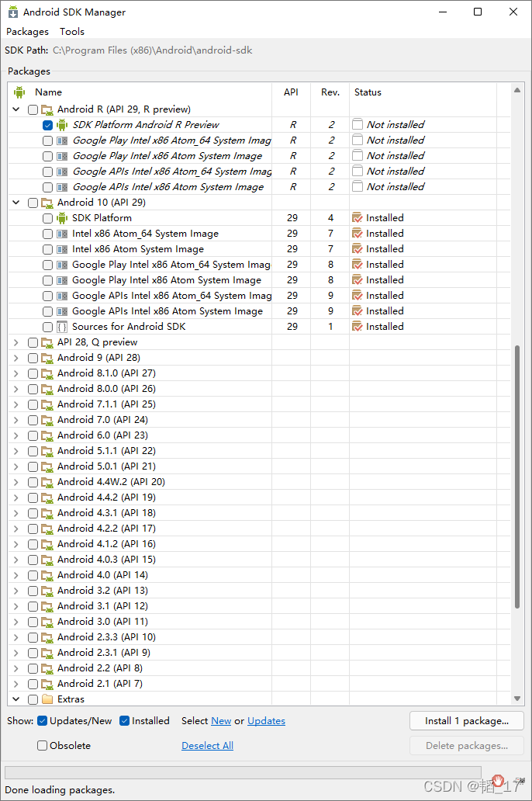Click the Android 9 (API 28) package group icon
The width and height of the screenshot is (532, 801).
point(48,357)
